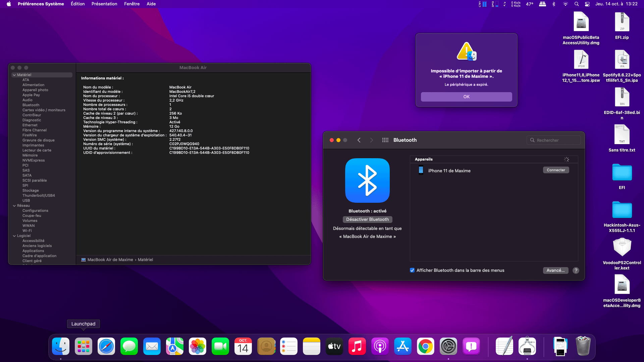Open Contacts app in Dock
The width and height of the screenshot is (644, 362).
pyautogui.click(x=266, y=346)
